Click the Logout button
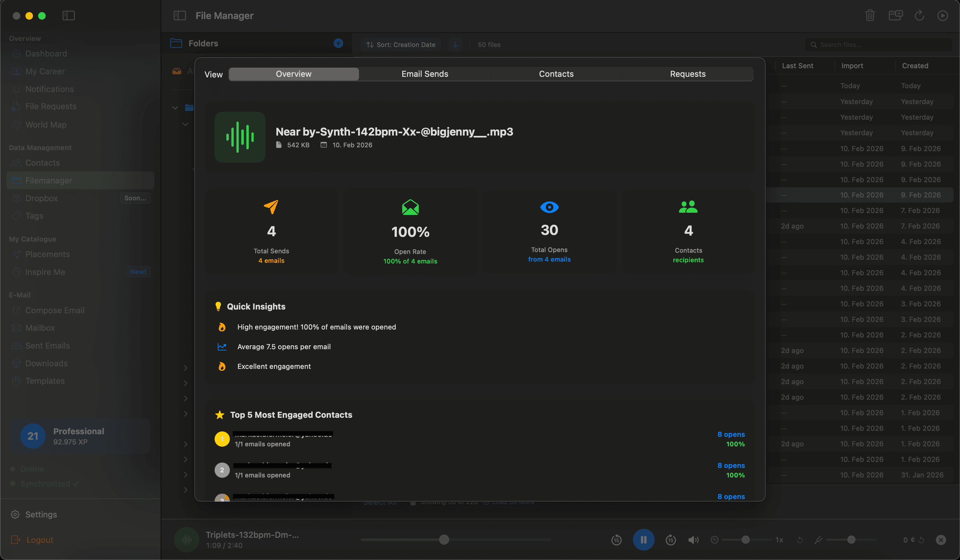 point(40,540)
